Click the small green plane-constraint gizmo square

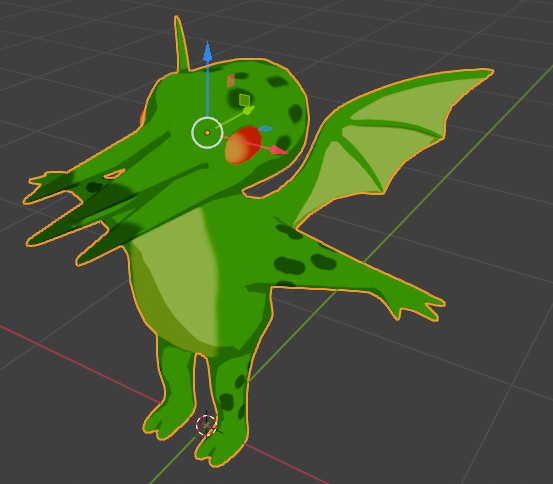(244, 100)
